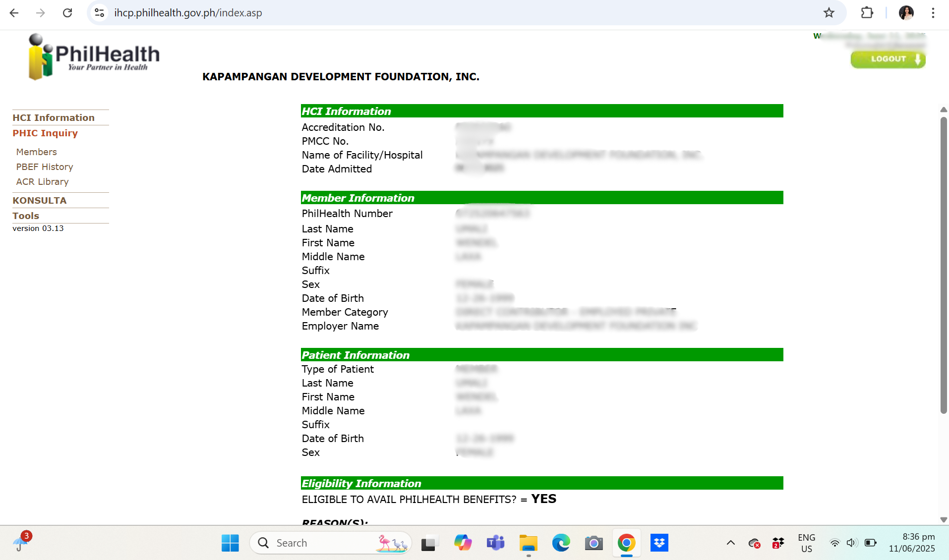Open the Chrome three-dot menu
The height and width of the screenshot is (560, 949).
(933, 13)
